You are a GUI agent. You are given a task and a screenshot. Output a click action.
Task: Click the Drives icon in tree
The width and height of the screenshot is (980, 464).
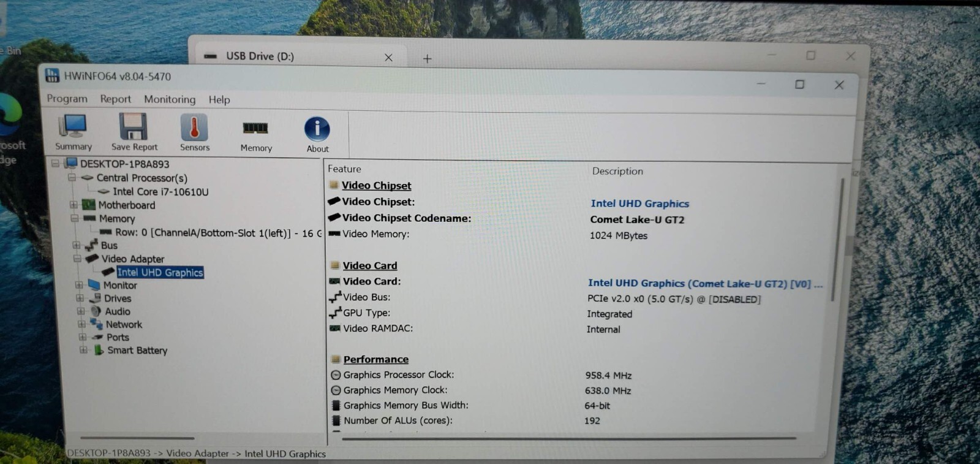(95, 298)
